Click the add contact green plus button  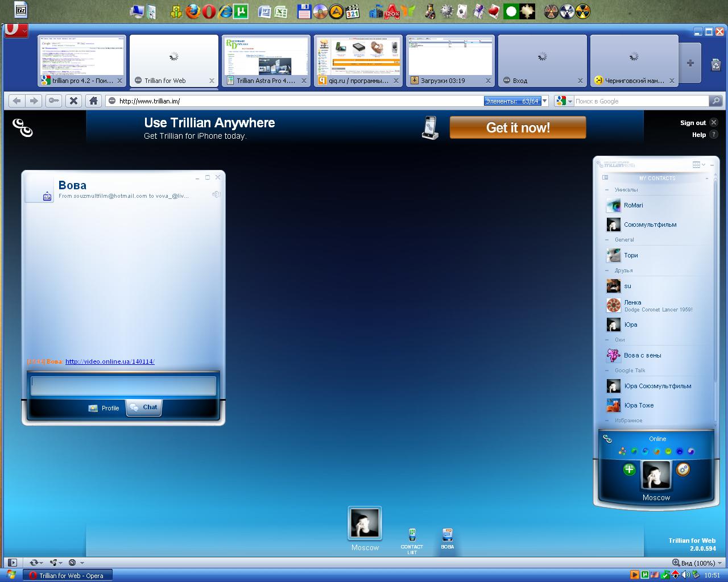click(x=629, y=469)
